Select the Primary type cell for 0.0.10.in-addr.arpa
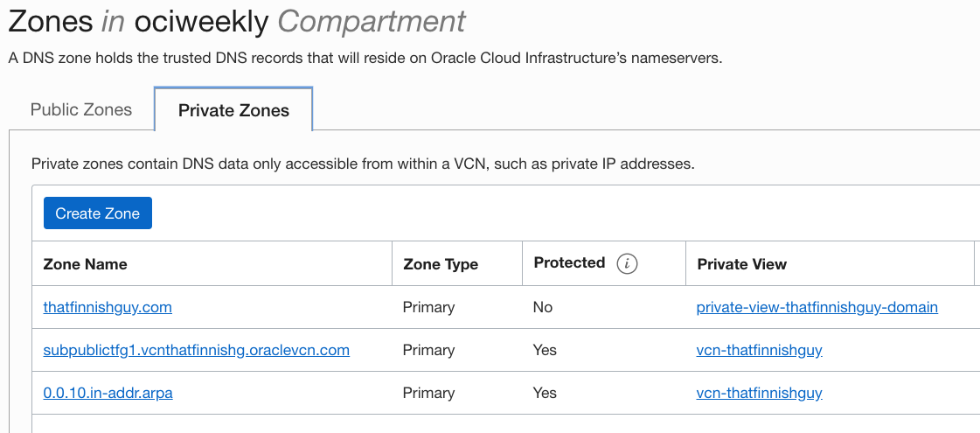Viewport: 980px width, 433px height. click(x=428, y=393)
